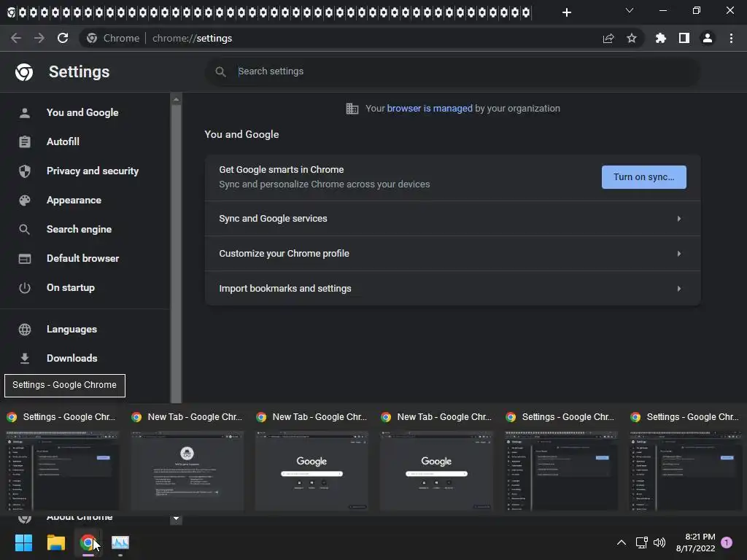This screenshot has height=560, width=747.
Task: Click the globe icon beside Languages
Action: (x=25, y=330)
